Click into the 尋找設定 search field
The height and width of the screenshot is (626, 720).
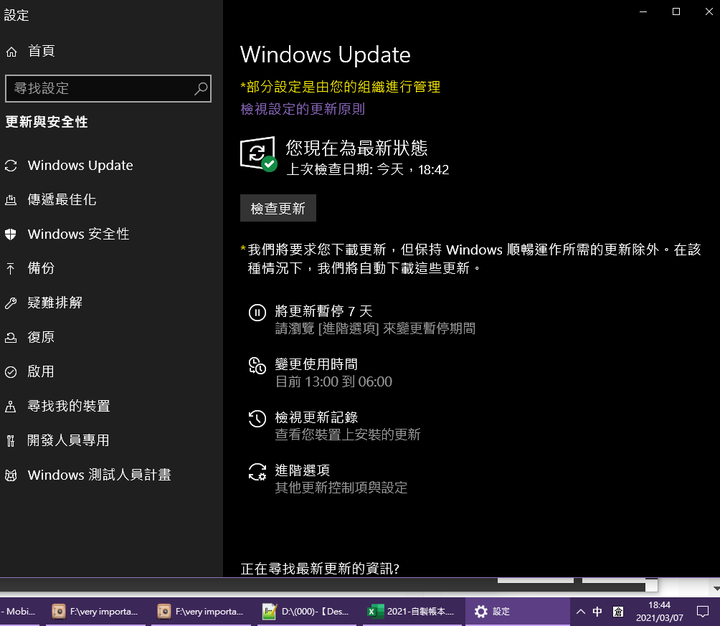(108, 88)
